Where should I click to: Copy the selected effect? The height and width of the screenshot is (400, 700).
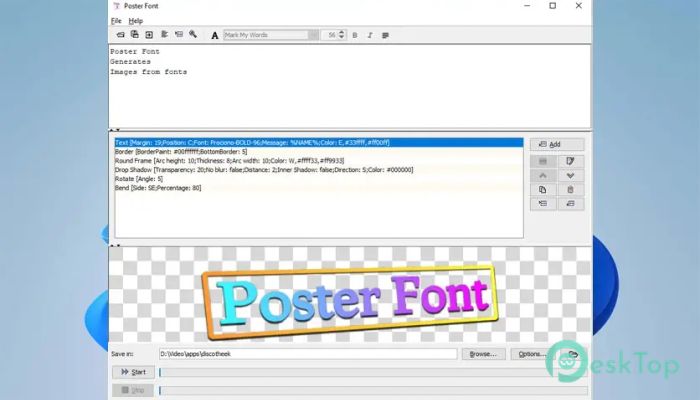tap(543, 190)
